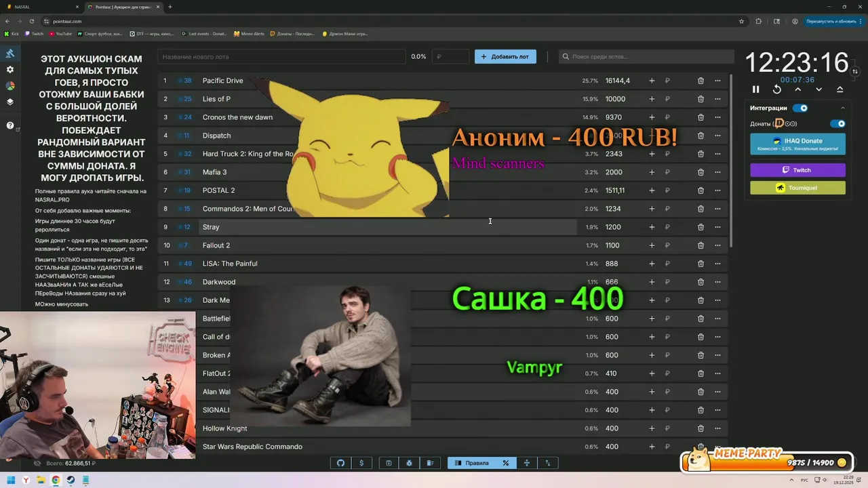
Task: Open more options for Pacific Drive
Action: 717,81
